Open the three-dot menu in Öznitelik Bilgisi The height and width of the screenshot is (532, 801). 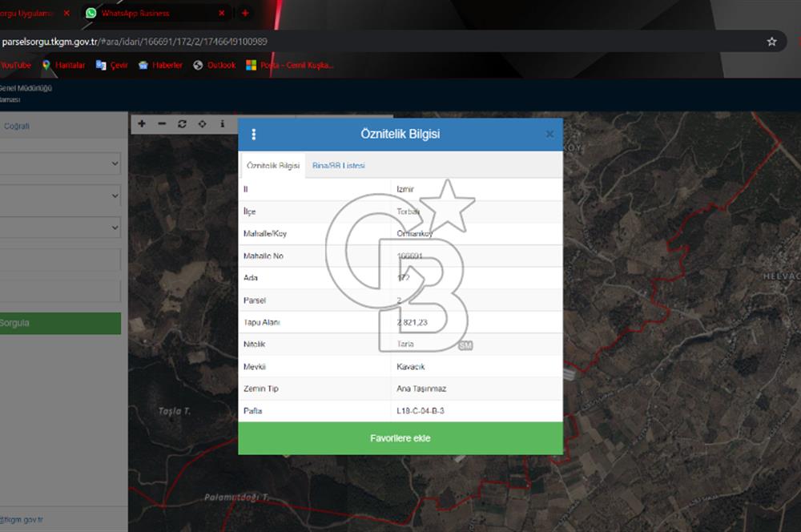tap(253, 134)
